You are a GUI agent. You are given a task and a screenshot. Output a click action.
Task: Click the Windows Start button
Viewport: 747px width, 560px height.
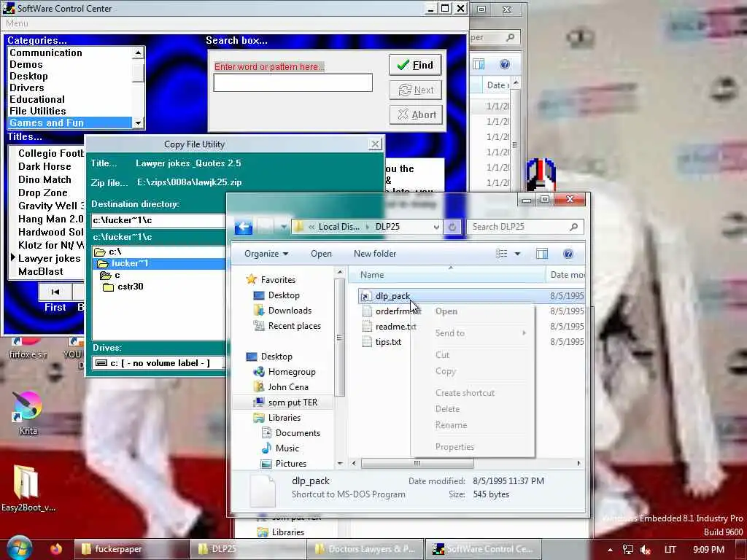(18, 548)
